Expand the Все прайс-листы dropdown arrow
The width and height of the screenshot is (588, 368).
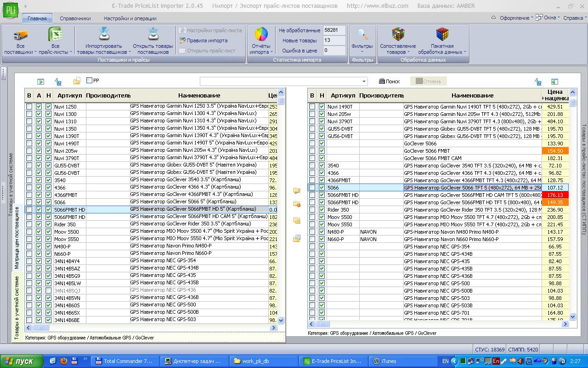pos(71,52)
